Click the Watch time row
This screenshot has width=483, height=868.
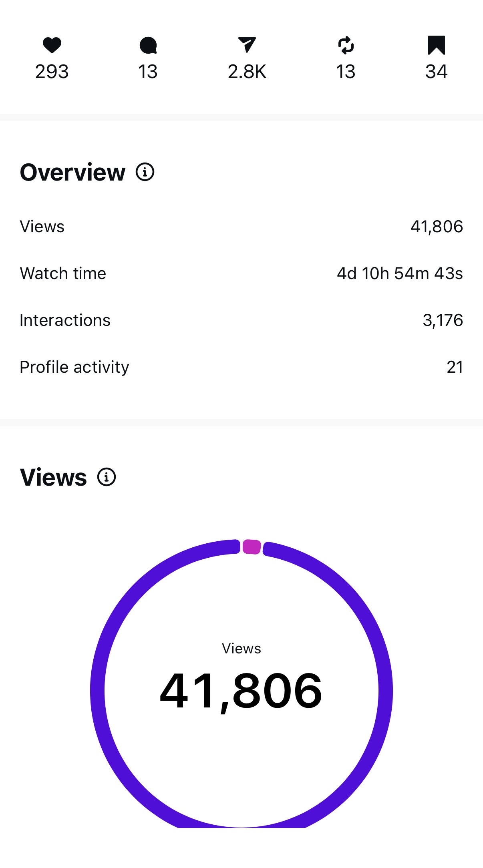tap(241, 273)
